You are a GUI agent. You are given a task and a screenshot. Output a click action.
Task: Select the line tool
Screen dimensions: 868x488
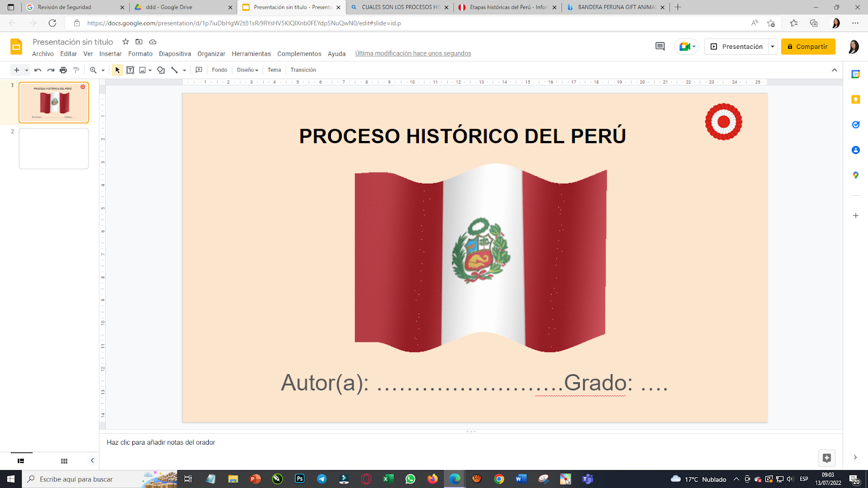pos(175,70)
